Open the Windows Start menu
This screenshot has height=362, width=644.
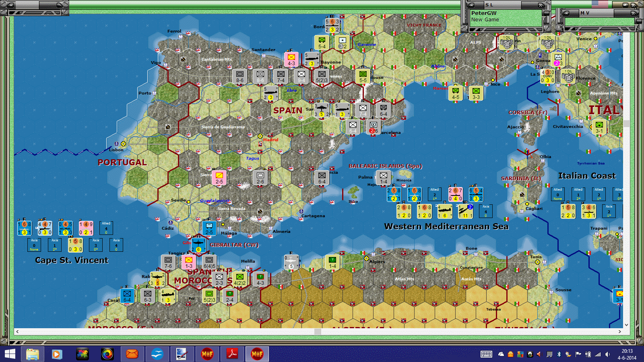tap(10, 354)
